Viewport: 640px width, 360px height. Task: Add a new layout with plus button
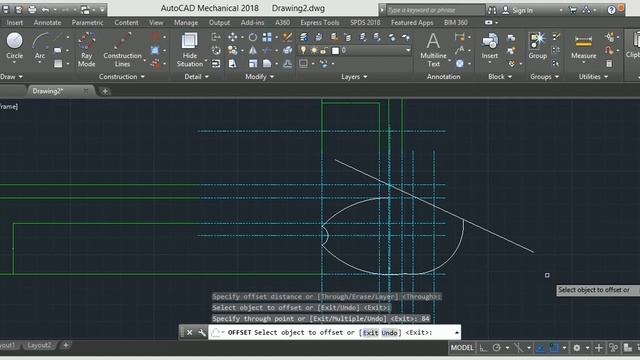(66, 346)
